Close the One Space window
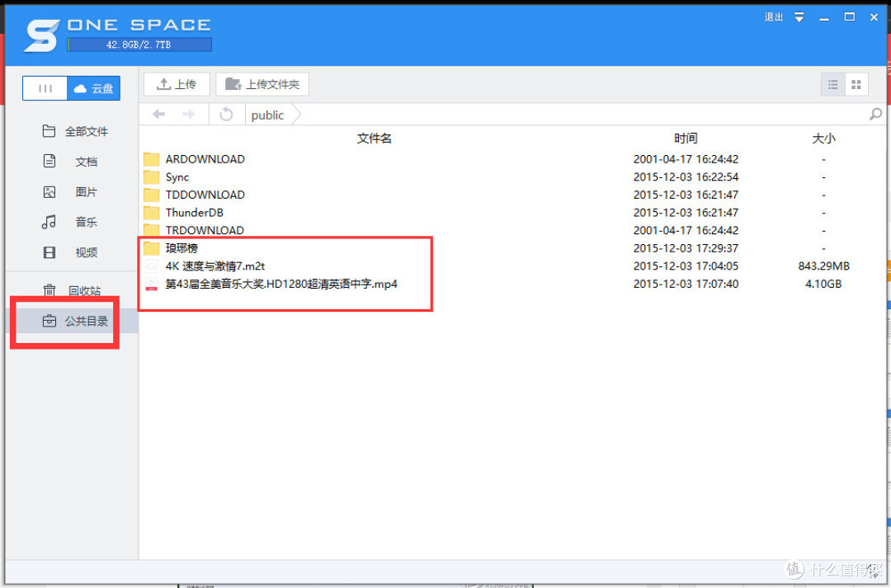 click(874, 17)
